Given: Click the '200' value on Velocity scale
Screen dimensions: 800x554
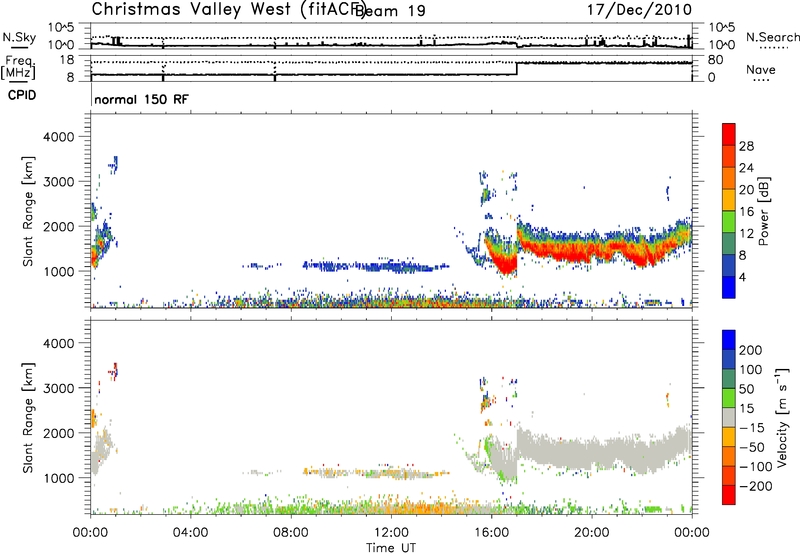Looking at the screenshot, I should pos(750,350).
